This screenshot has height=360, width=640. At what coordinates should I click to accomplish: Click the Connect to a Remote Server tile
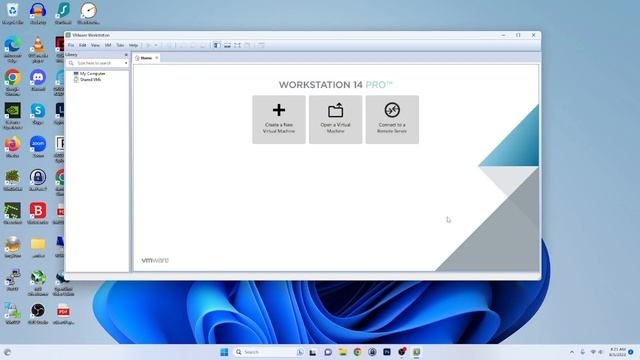392,120
